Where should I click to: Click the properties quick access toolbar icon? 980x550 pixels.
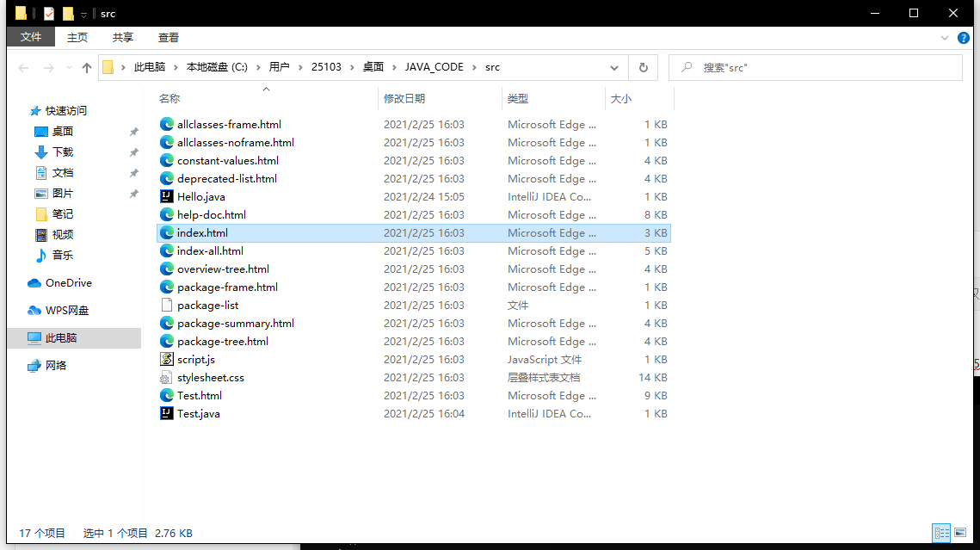click(x=49, y=13)
